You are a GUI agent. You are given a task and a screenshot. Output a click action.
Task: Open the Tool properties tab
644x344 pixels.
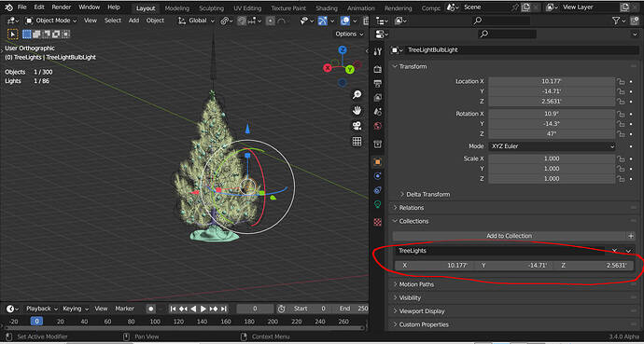coord(377,51)
